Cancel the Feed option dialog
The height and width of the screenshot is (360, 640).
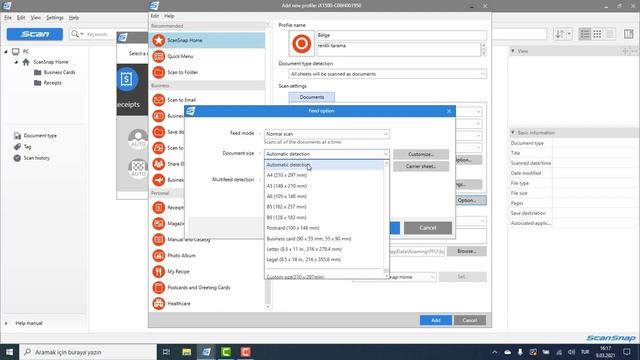[x=428, y=228]
